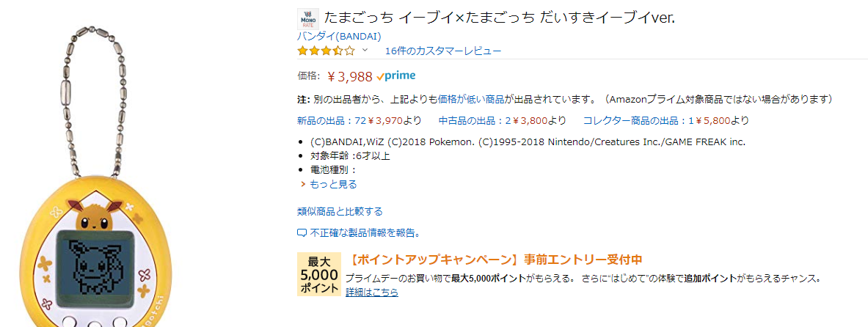Open 詳細はこちら campaign details link
The height and width of the screenshot is (327, 868).
pyautogui.click(x=372, y=292)
